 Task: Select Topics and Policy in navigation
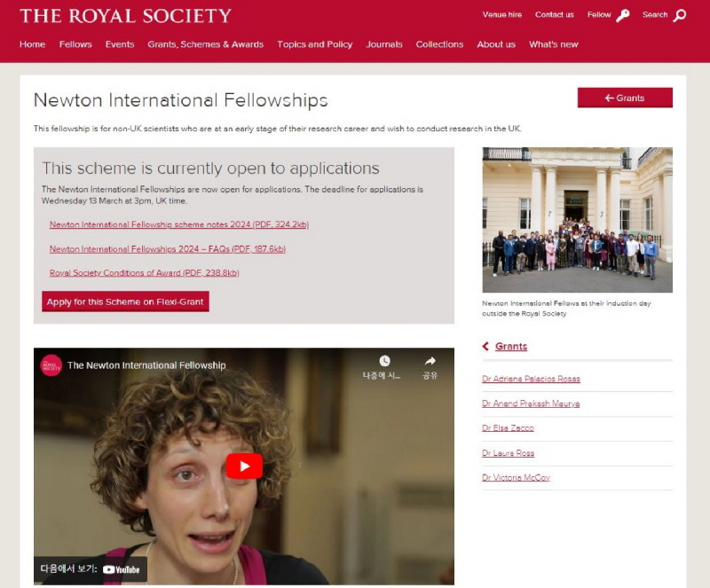click(x=315, y=44)
